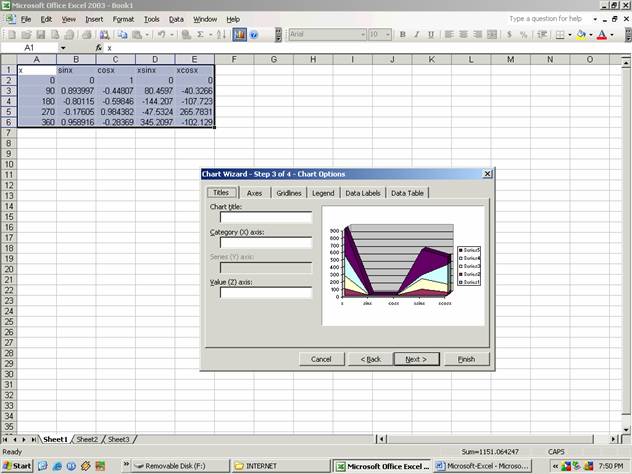Click in the Chart title field
The height and width of the screenshot is (474, 632).
266,218
